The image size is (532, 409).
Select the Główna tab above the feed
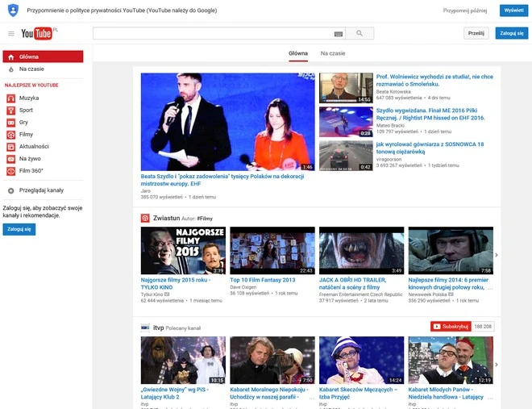(298, 53)
